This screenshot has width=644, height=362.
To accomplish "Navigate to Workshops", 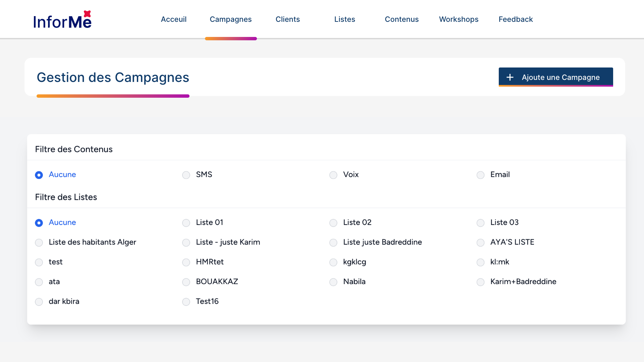I will click(x=459, y=19).
